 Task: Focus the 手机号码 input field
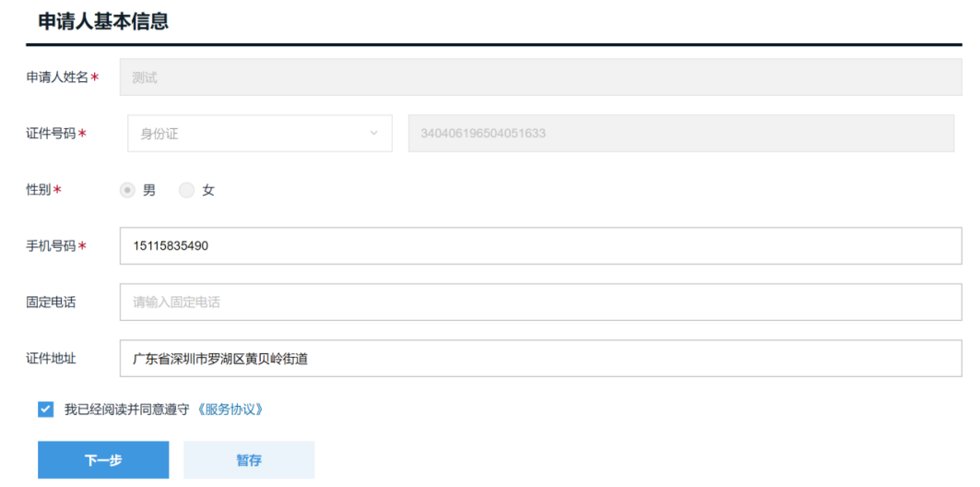540,245
